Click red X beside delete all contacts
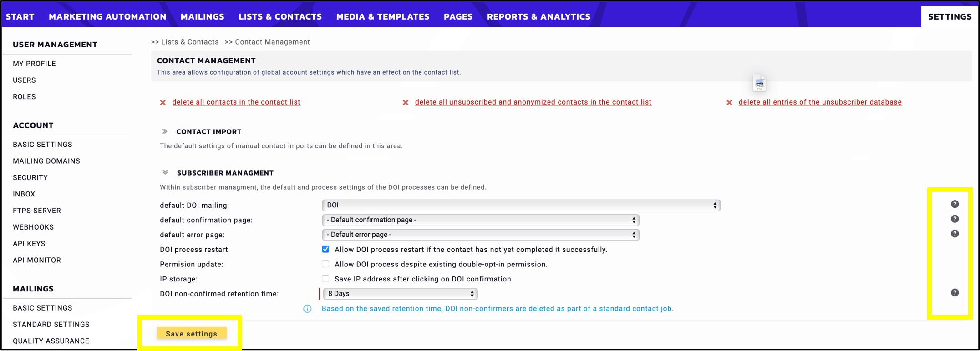 [163, 103]
